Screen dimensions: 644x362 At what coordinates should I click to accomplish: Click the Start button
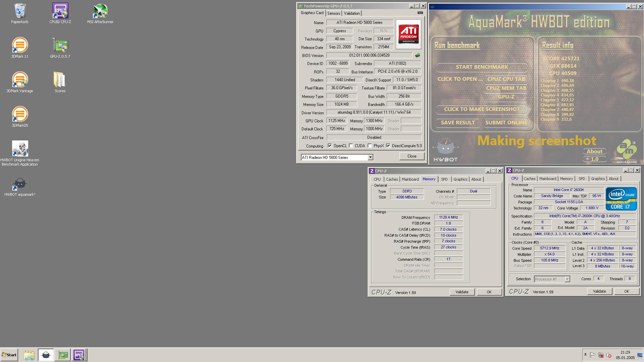(9, 355)
